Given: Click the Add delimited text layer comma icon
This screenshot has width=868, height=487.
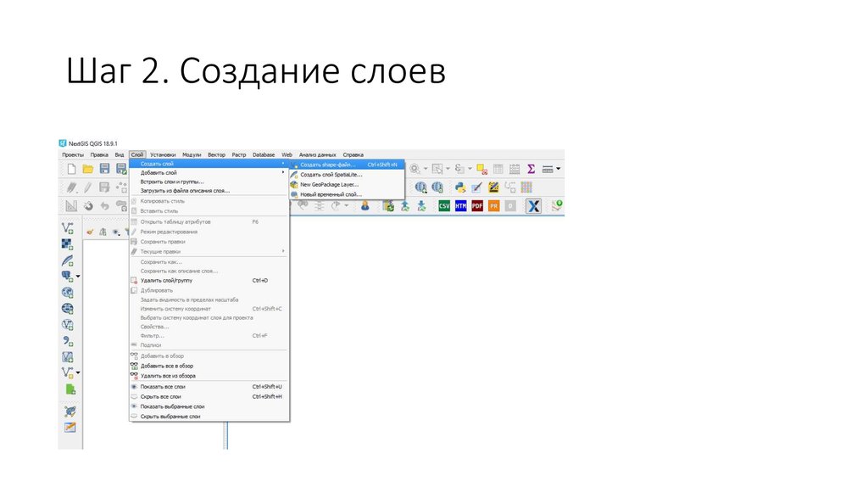Looking at the screenshot, I should [68, 341].
